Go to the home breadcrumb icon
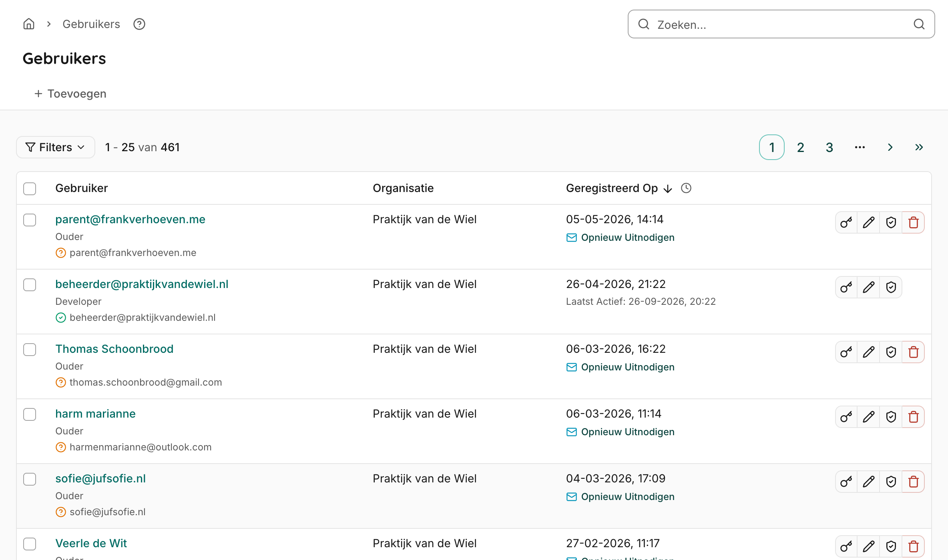Screen dimensions: 948x560 (x=29, y=24)
